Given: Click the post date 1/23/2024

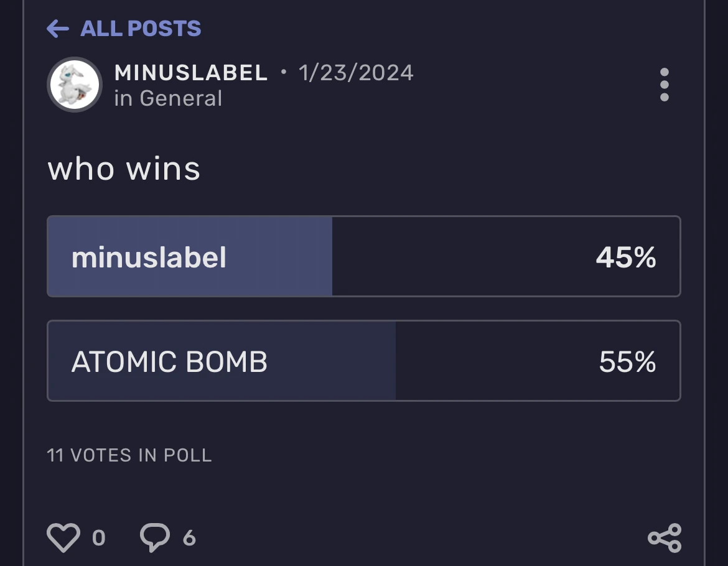Looking at the screenshot, I should tap(356, 73).
